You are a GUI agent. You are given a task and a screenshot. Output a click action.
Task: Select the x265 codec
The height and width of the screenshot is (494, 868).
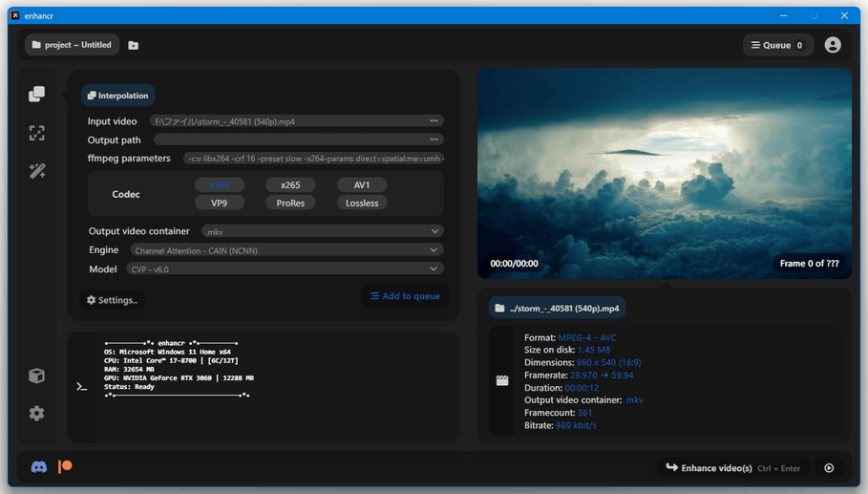point(290,185)
